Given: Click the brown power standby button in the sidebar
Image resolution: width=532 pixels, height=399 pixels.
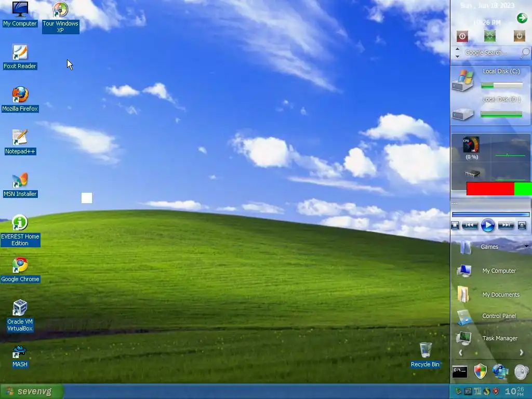Looking at the screenshot, I should [x=519, y=36].
